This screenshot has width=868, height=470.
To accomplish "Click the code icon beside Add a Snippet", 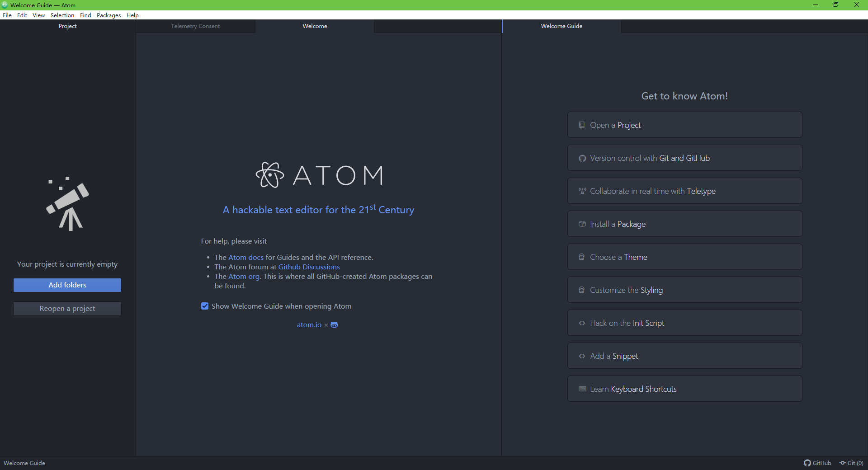I will [x=582, y=356].
